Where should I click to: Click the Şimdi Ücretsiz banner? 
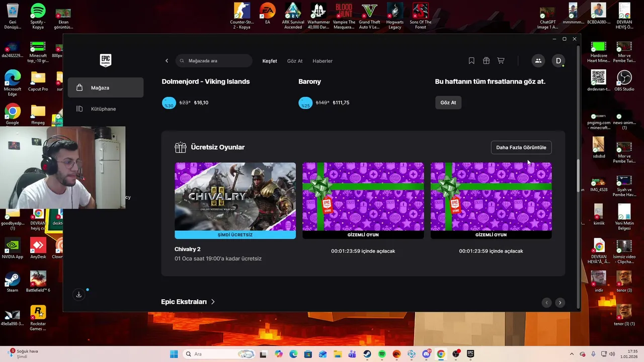(235, 235)
